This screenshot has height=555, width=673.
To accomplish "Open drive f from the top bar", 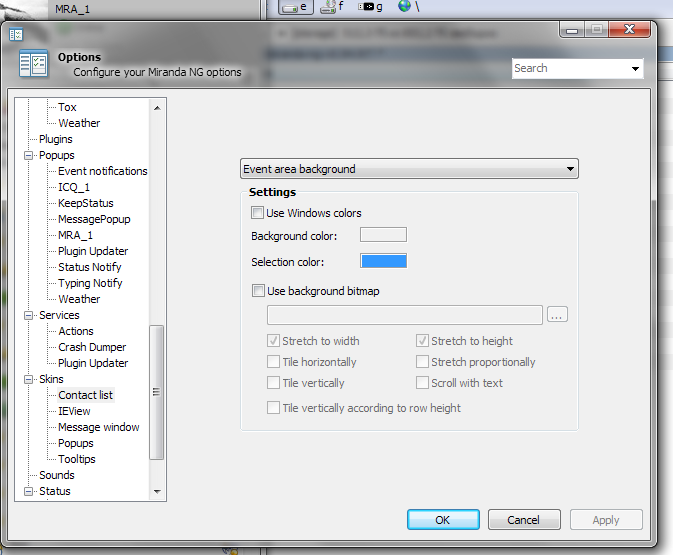I will [331, 7].
